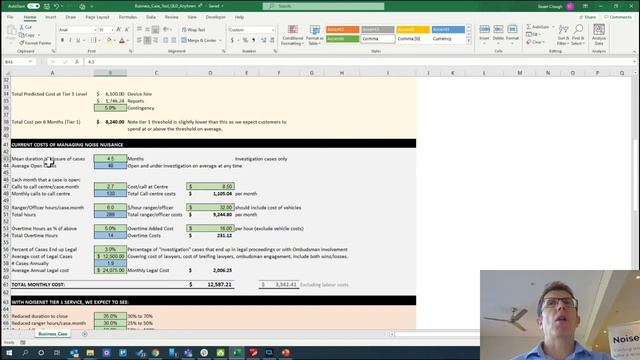Open the font size dropdown

tap(111, 30)
